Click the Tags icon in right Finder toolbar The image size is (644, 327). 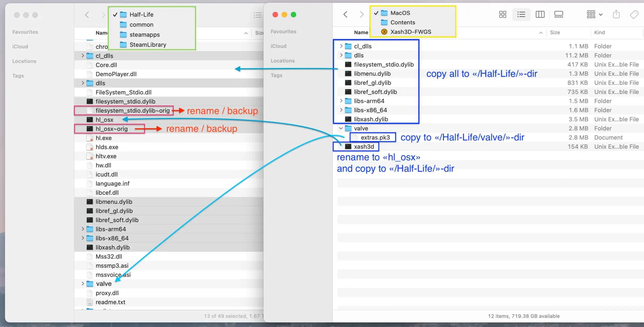click(x=634, y=14)
